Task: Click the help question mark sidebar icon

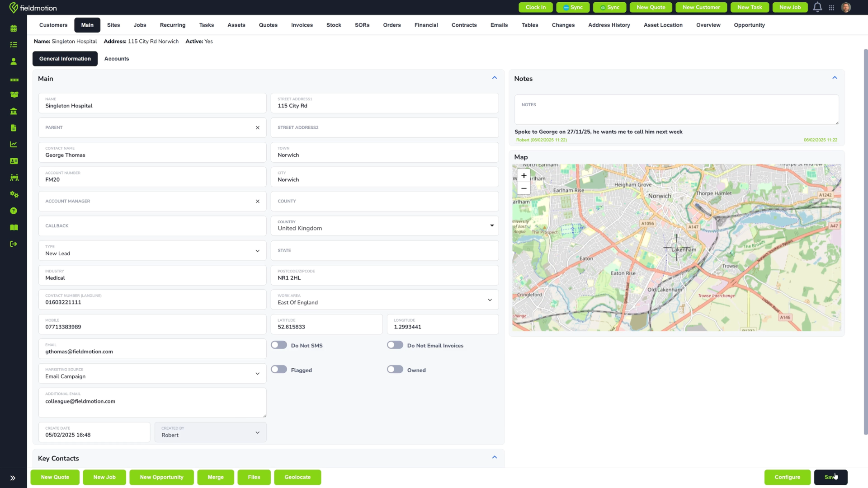Action: pyautogui.click(x=14, y=211)
